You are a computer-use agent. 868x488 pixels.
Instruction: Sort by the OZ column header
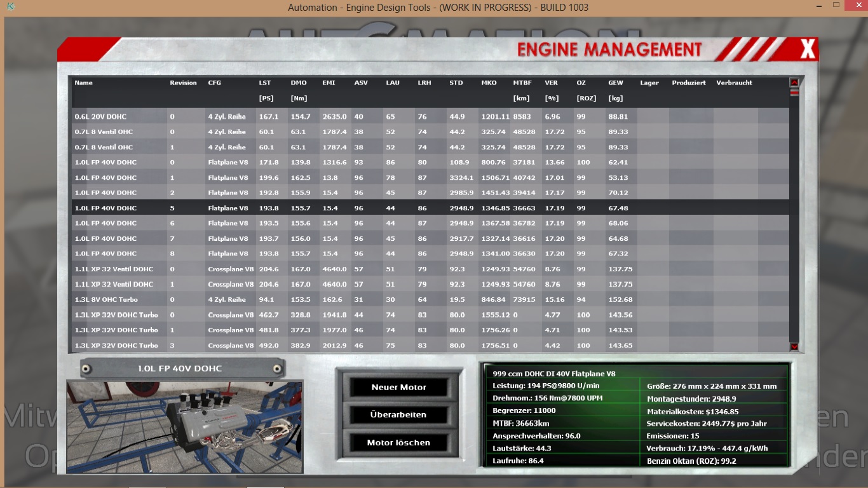click(x=581, y=83)
